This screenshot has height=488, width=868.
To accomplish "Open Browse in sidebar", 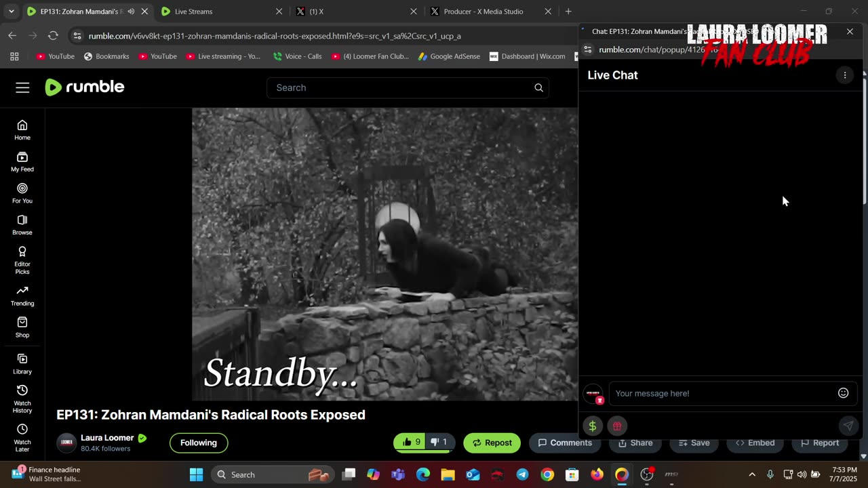I will click(22, 224).
